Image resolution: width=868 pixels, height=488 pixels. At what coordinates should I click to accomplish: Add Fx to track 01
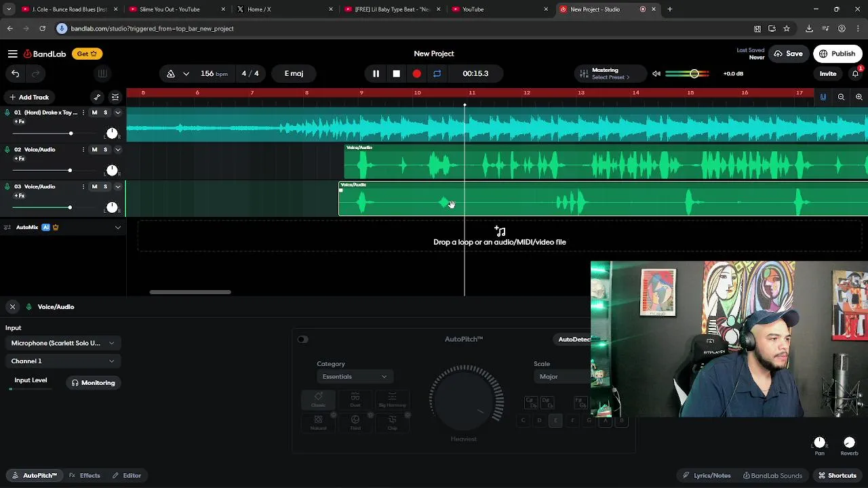[x=20, y=122]
